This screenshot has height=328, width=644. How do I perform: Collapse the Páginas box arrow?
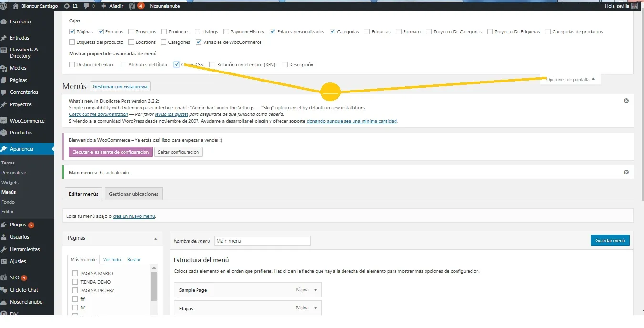[x=155, y=238]
